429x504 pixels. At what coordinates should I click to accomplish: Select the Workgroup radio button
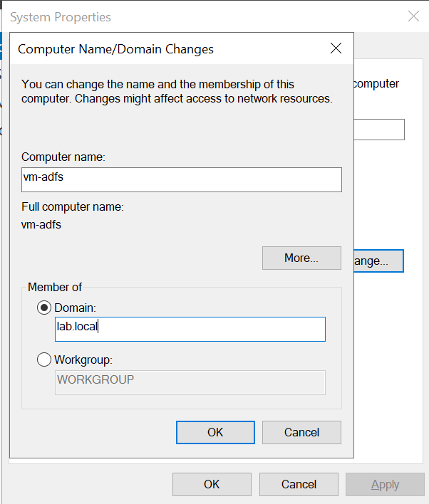[44, 359]
